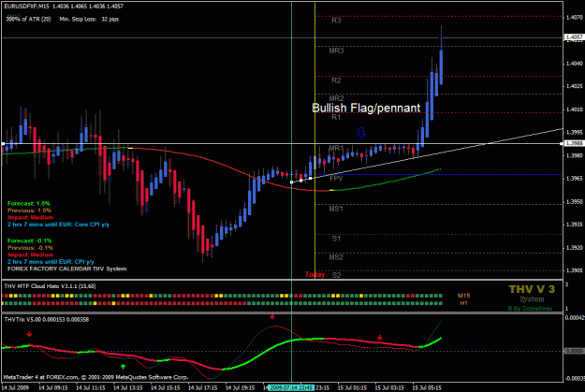Click the 1.4070 price scale value
The height and width of the screenshot is (392, 585).
tap(575, 18)
